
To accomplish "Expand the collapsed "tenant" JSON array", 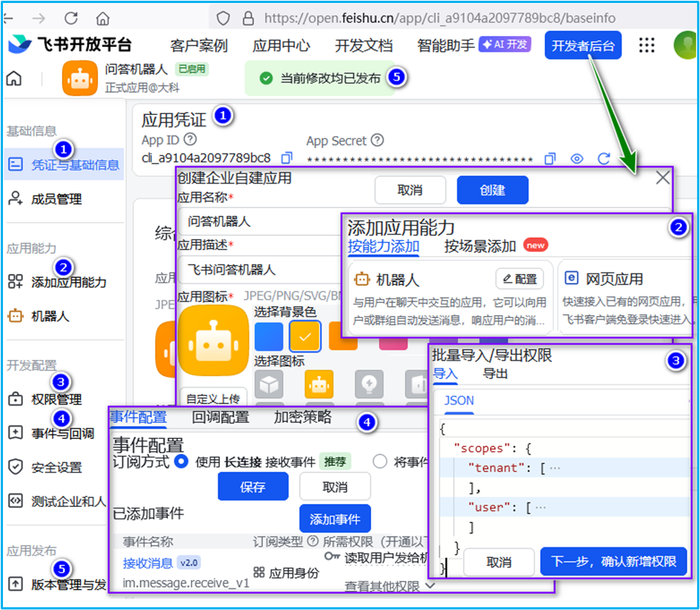I will click(x=555, y=468).
